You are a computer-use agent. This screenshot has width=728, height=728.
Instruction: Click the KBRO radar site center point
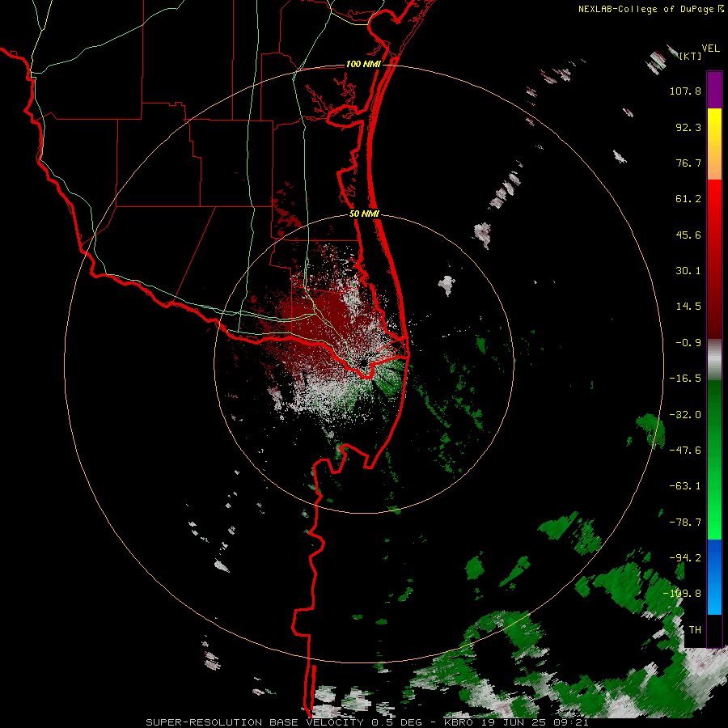pyautogui.click(x=362, y=363)
